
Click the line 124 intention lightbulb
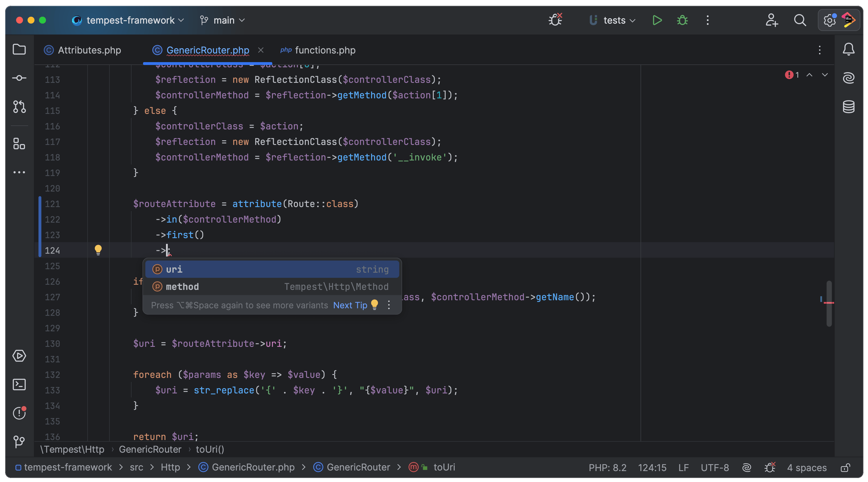coord(98,250)
